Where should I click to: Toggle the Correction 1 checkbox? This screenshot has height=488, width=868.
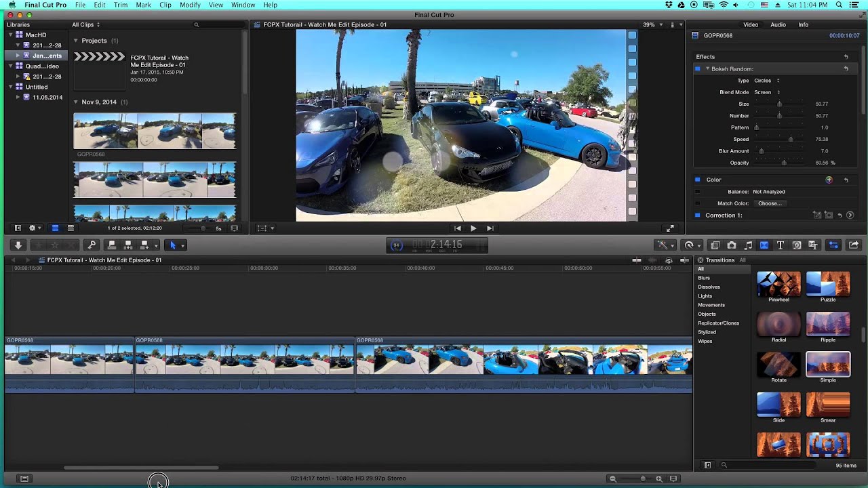[697, 216]
